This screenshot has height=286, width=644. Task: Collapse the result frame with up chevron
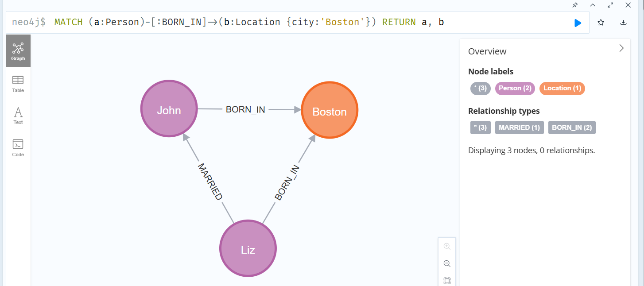click(x=593, y=5)
